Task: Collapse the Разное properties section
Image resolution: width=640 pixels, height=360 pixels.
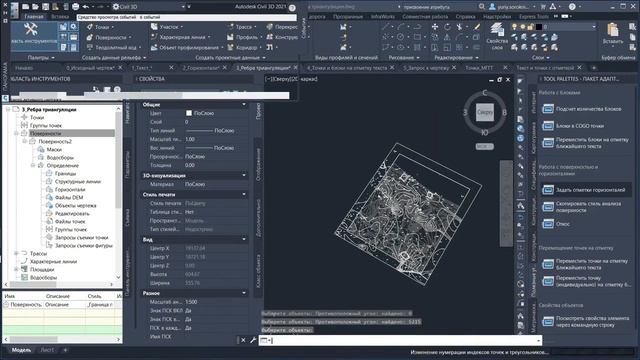Action: tap(244, 293)
